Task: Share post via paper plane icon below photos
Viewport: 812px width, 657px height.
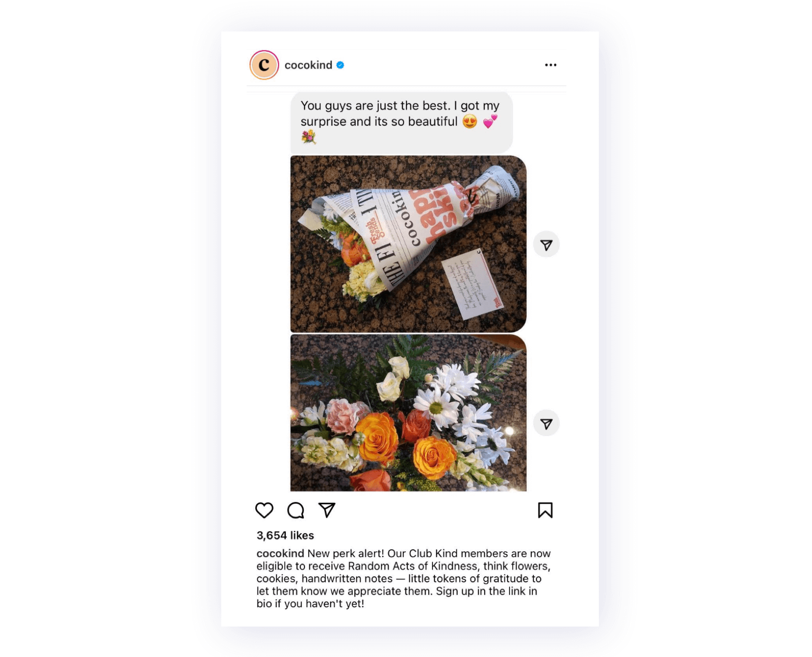Action: 327,510
